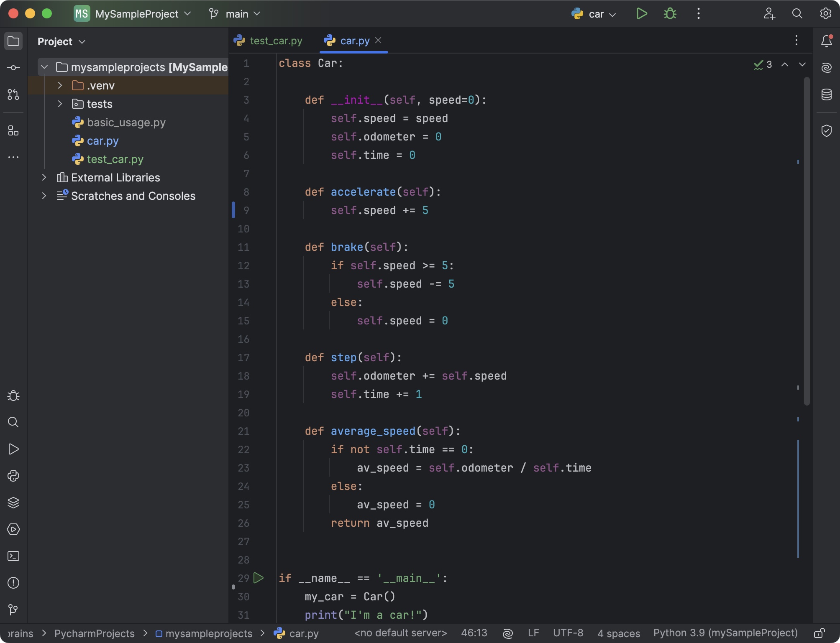Start debugging with the toolbar bug icon
The height and width of the screenshot is (643, 840).
pos(670,13)
